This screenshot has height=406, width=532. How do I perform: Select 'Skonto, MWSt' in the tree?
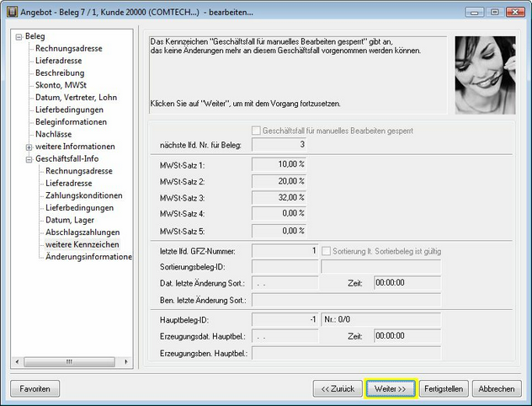[x=62, y=85]
